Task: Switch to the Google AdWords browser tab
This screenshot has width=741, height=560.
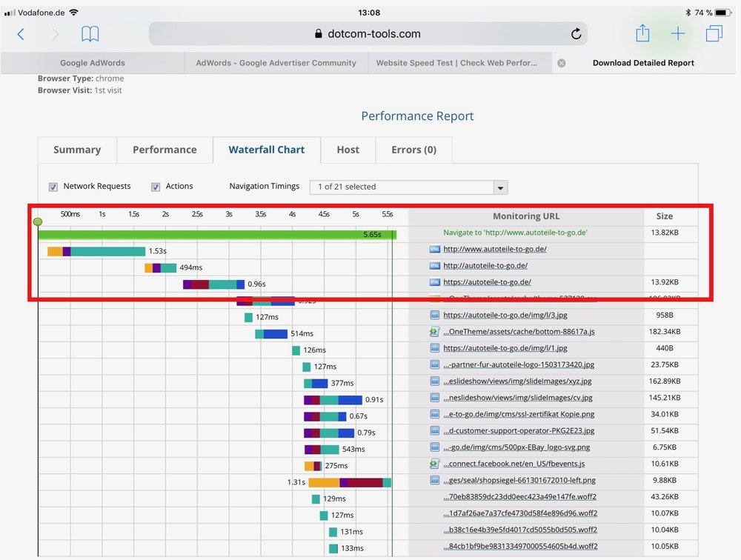Action: coord(93,63)
